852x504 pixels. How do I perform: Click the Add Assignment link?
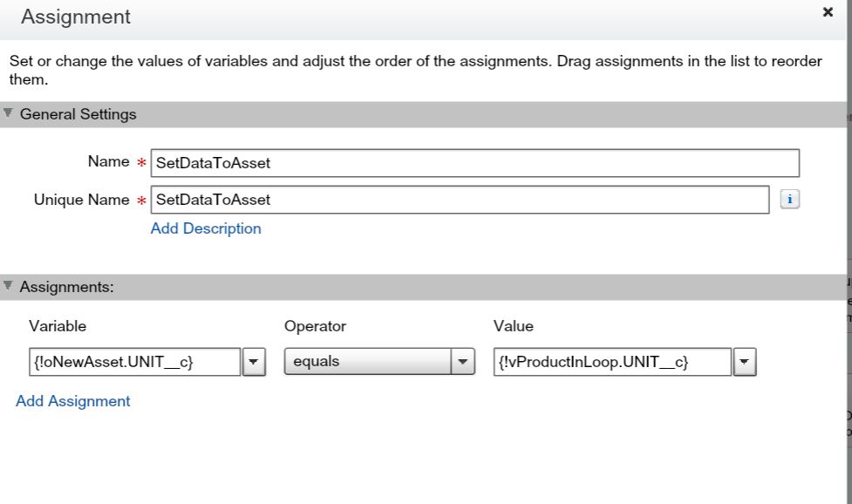click(73, 401)
